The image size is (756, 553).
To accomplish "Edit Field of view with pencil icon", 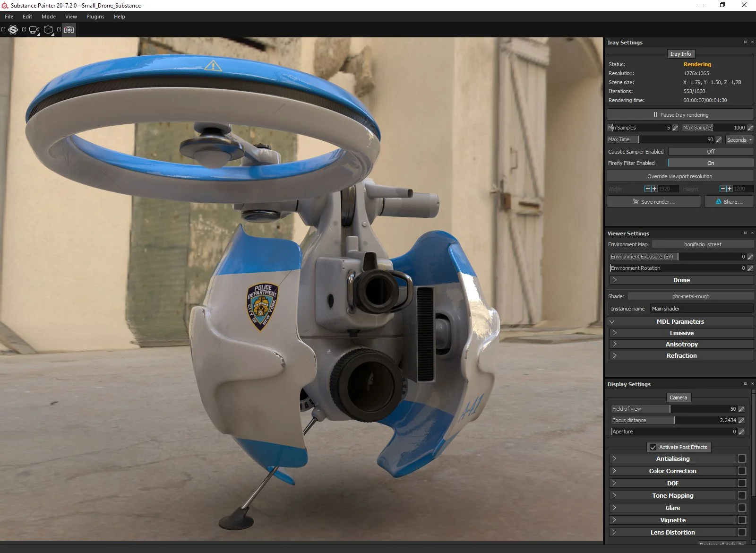I will click(741, 409).
